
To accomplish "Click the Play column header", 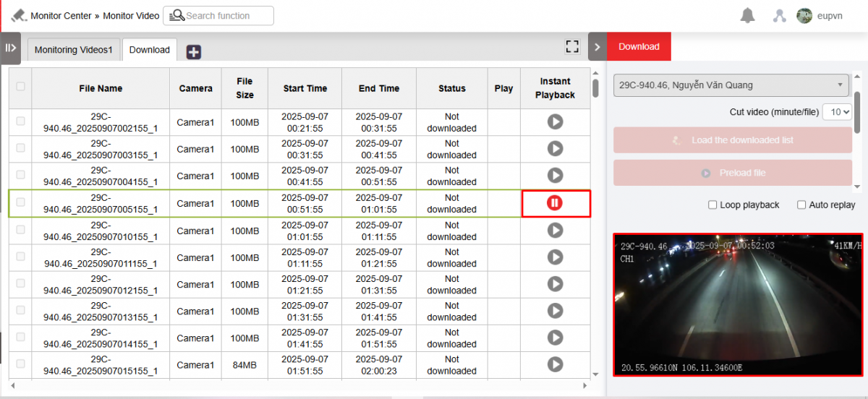I will tap(503, 88).
